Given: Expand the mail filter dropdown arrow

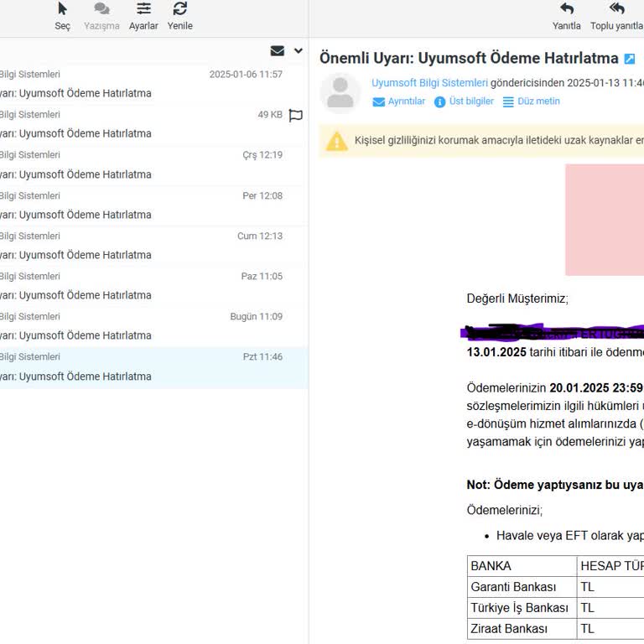Looking at the screenshot, I should (299, 50).
